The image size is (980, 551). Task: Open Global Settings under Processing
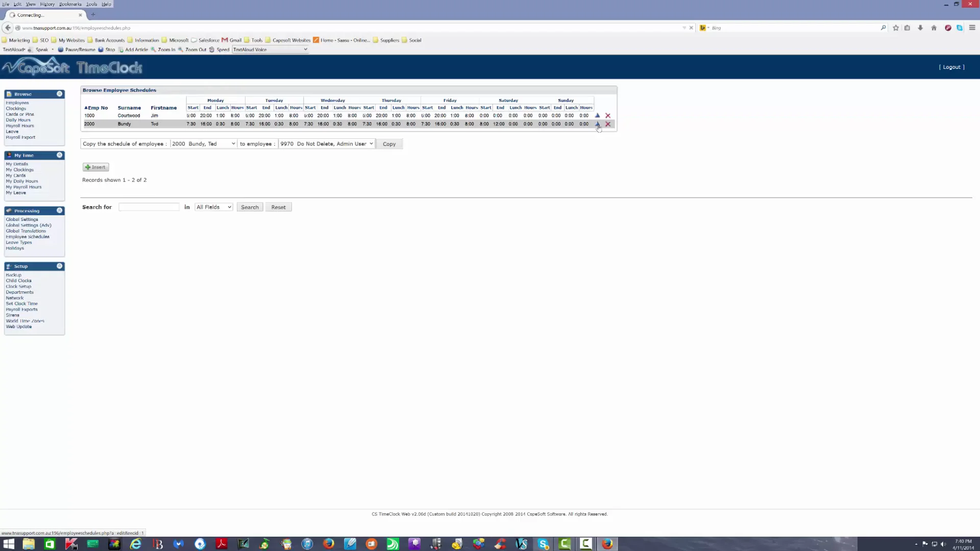[x=22, y=219]
